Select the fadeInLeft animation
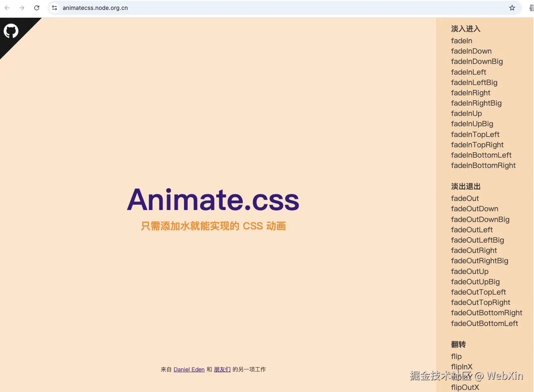Image resolution: width=534 pixels, height=392 pixels. [468, 72]
